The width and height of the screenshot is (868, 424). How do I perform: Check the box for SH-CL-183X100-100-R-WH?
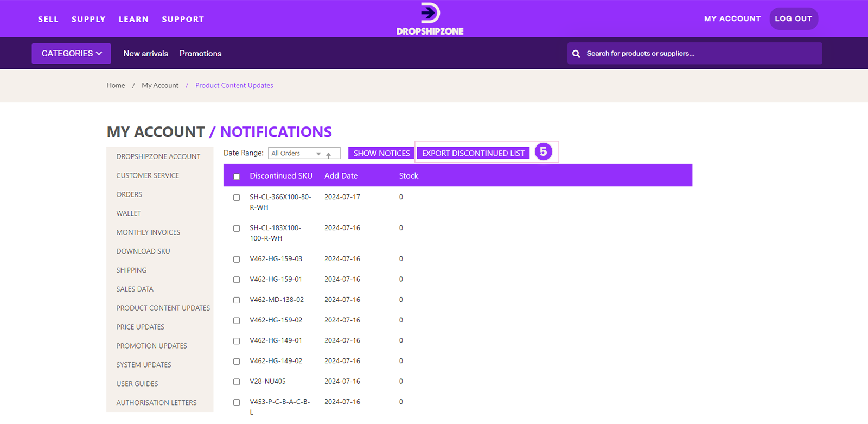pyautogui.click(x=237, y=229)
